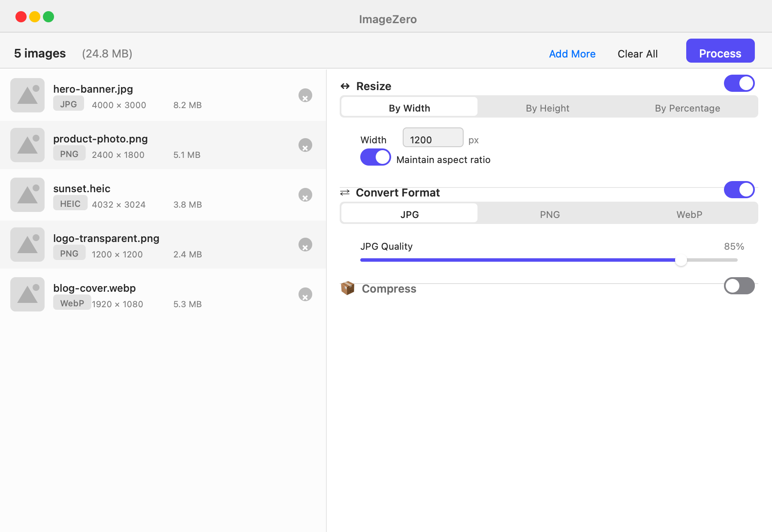Choose WebP output format
Image resolution: width=772 pixels, height=532 pixels.
(689, 213)
